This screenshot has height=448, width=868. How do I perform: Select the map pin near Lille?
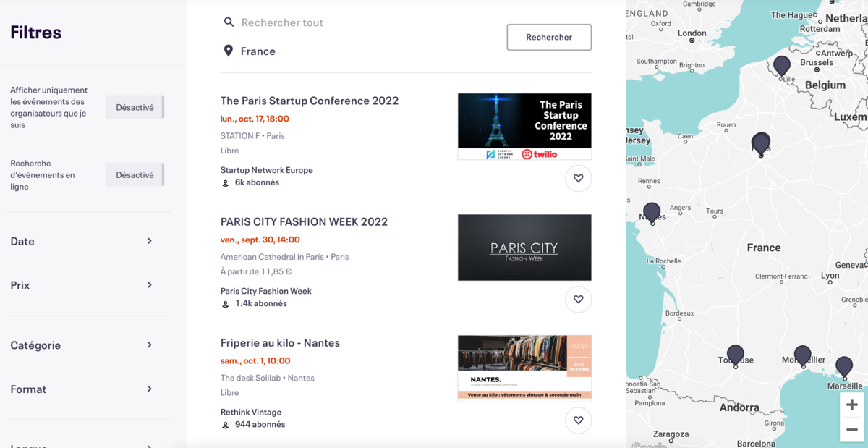tap(781, 65)
